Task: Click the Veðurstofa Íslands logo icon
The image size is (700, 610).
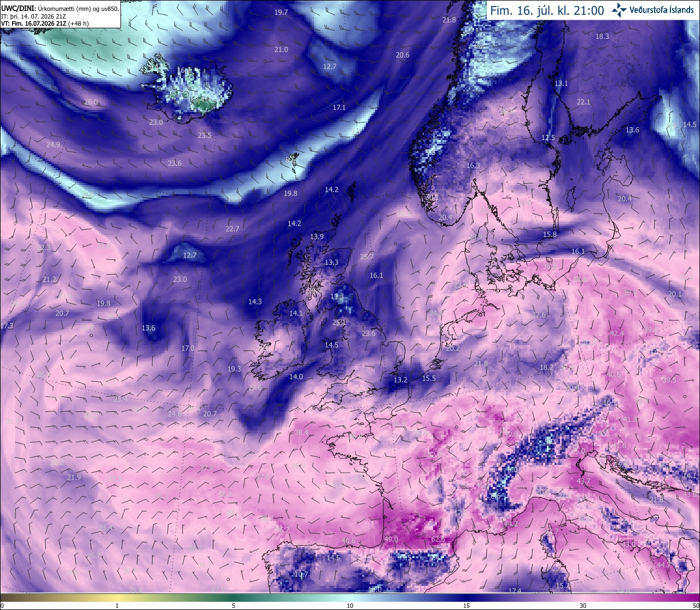Action: [x=620, y=10]
